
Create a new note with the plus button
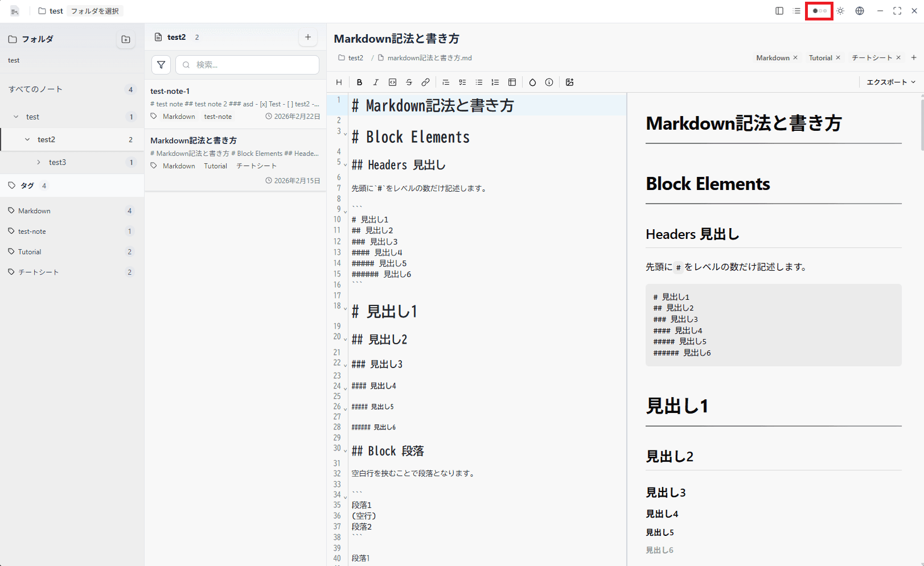click(x=307, y=36)
